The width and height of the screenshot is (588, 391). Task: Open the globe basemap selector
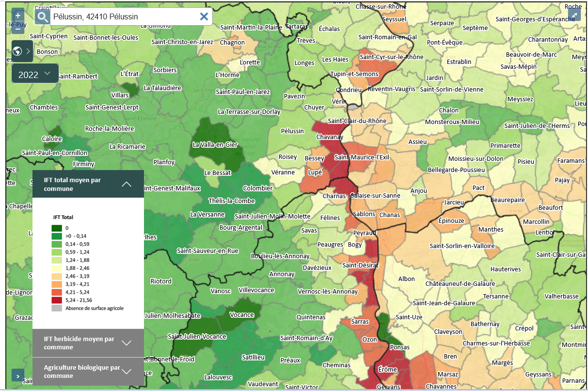click(x=22, y=51)
